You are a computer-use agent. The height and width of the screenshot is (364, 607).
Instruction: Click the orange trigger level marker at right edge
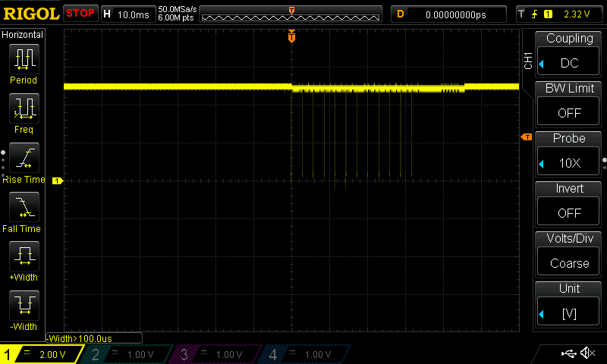click(x=526, y=136)
